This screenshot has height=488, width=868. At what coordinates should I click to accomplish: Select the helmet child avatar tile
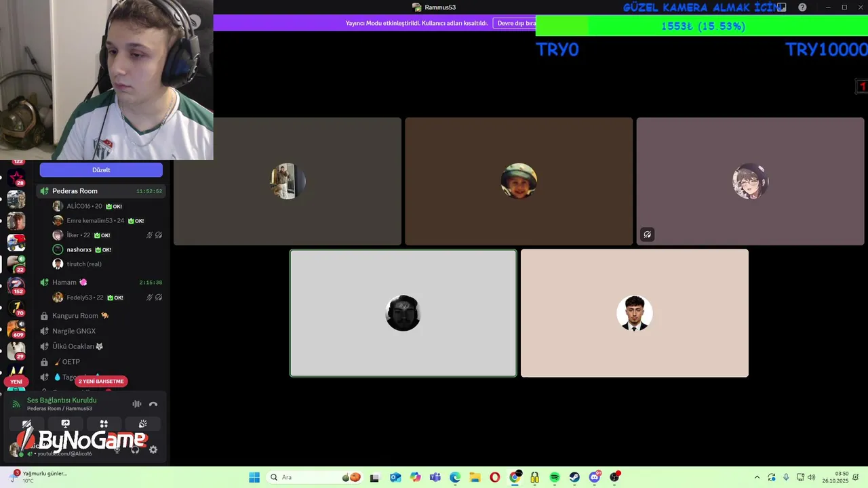tap(519, 182)
